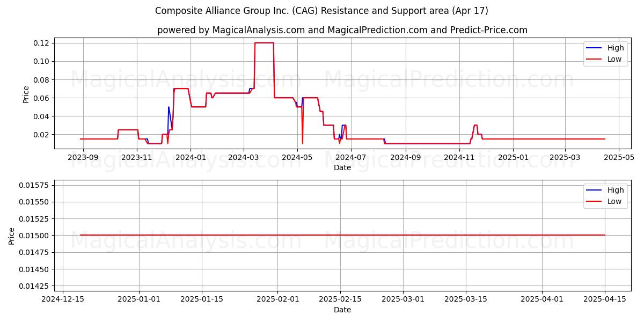
Task: Click the 2024-12-15 tick label in the bottom chart
Action: [63, 299]
